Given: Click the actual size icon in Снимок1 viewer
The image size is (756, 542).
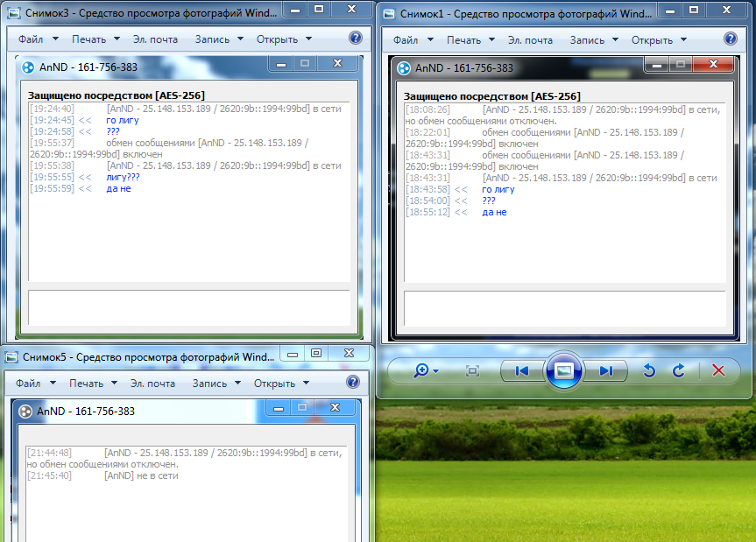Looking at the screenshot, I should 472,371.
